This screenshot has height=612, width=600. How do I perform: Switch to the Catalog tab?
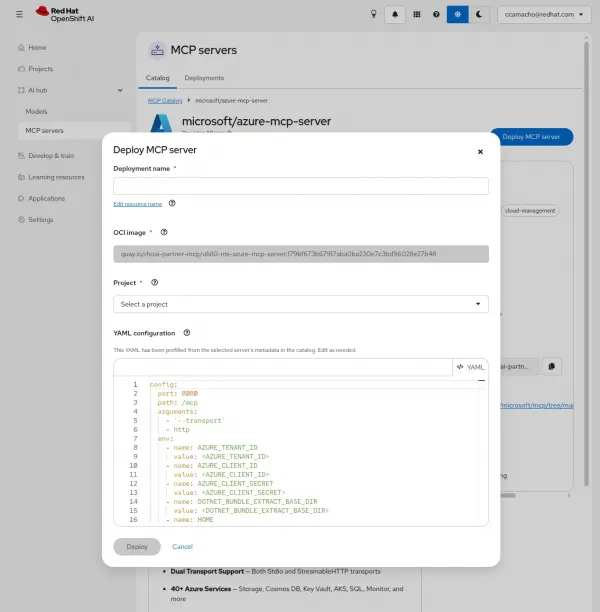[x=158, y=78]
